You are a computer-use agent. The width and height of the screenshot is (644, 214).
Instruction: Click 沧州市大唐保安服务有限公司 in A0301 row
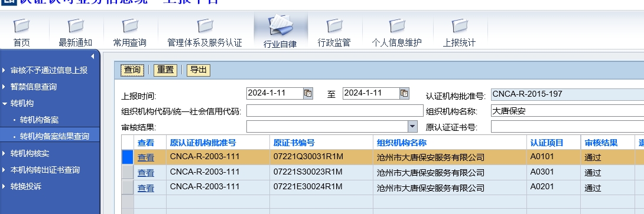[x=431, y=173]
